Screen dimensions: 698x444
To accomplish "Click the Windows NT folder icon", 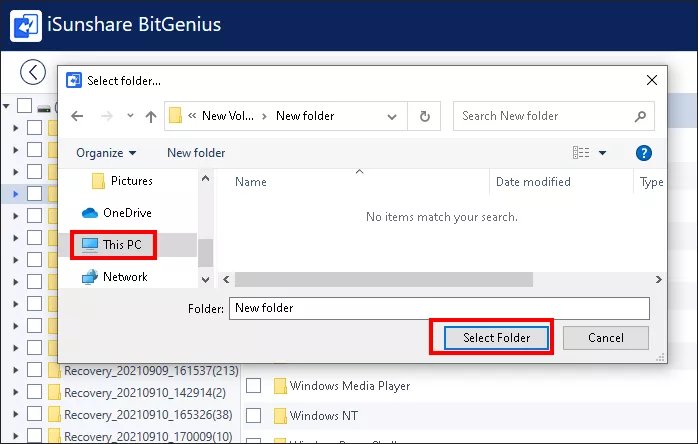I will tap(280, 416).
